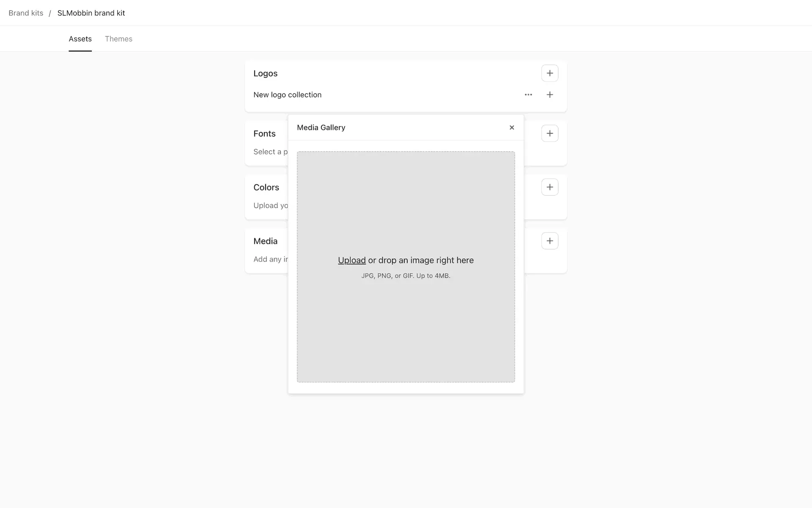Image resolution: width=812 pixels, height=508 pixels.
Task: Open the New logo collection options menu
Action: [x=528, y=95]
